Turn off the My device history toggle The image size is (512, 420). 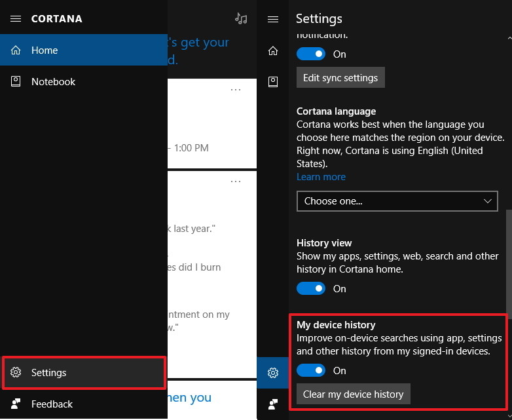(311, 370)
